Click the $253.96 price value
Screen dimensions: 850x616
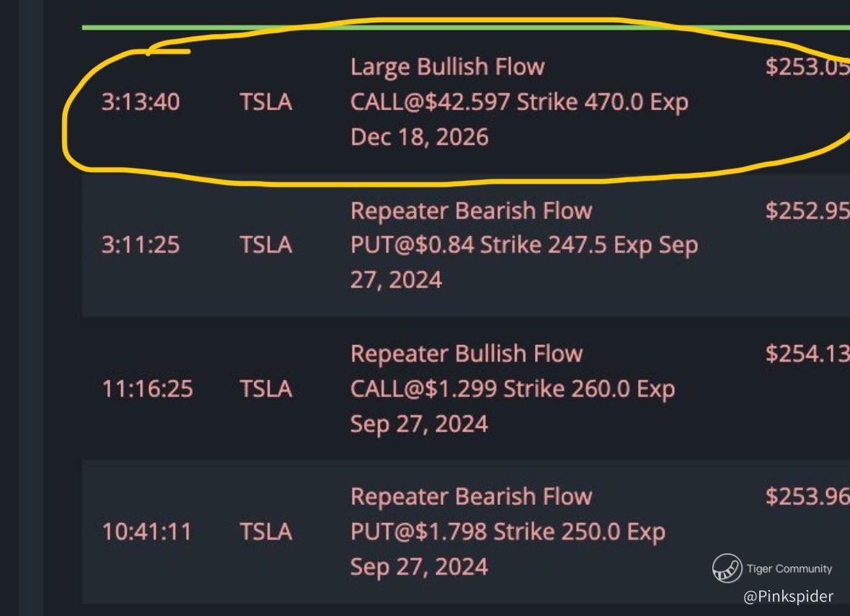807,497
